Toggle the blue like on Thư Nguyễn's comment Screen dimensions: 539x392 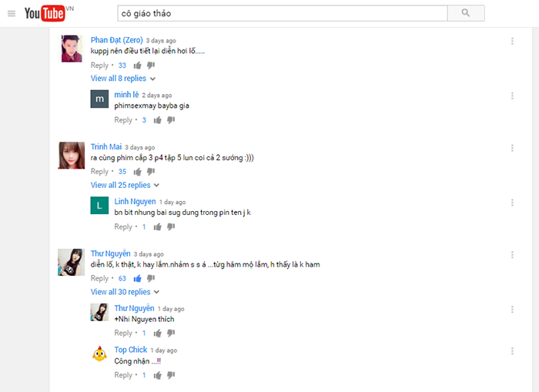click(138, 278)
